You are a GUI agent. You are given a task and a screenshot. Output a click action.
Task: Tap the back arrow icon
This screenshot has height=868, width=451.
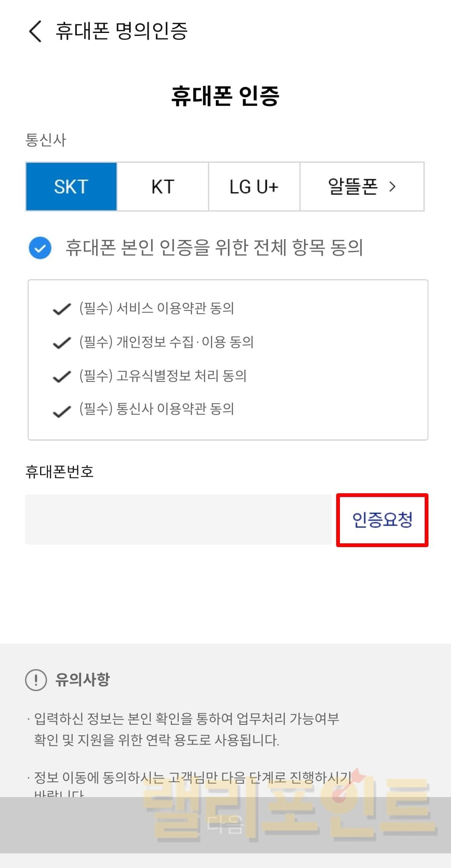[35, 31]
